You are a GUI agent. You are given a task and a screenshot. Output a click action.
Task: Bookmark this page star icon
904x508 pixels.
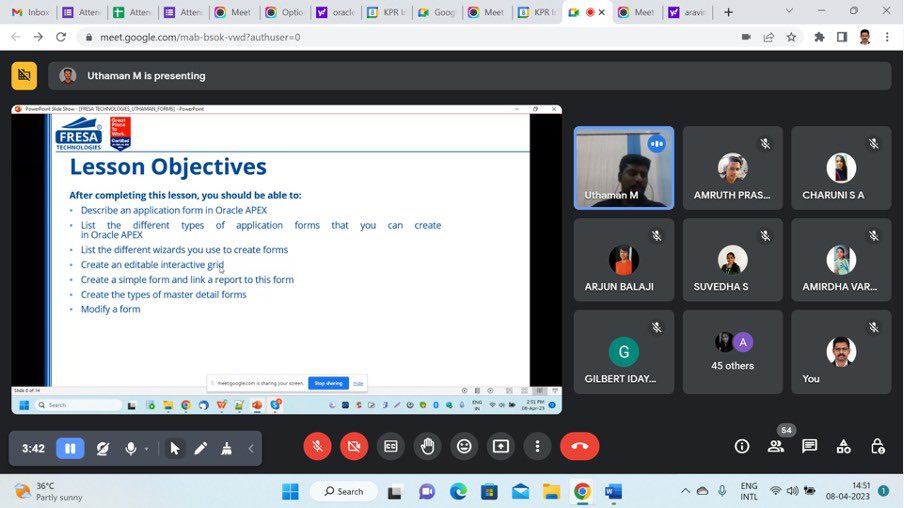click(x=791, y=37)
